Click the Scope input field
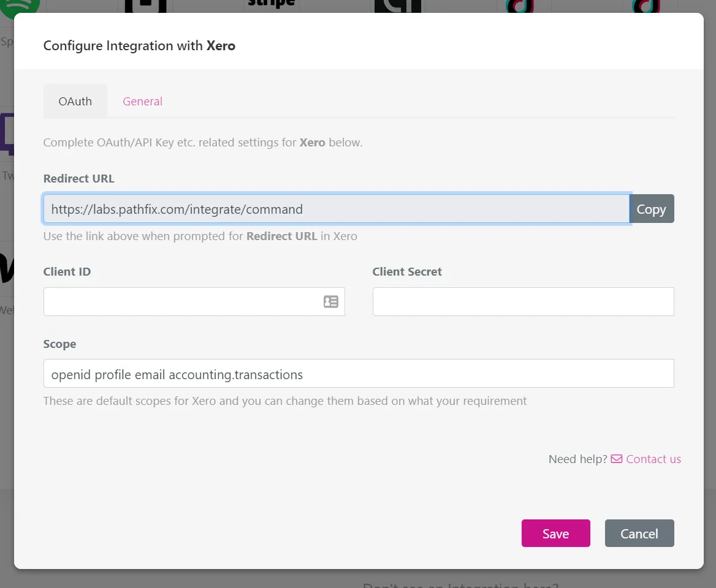 tap(359, 374)
